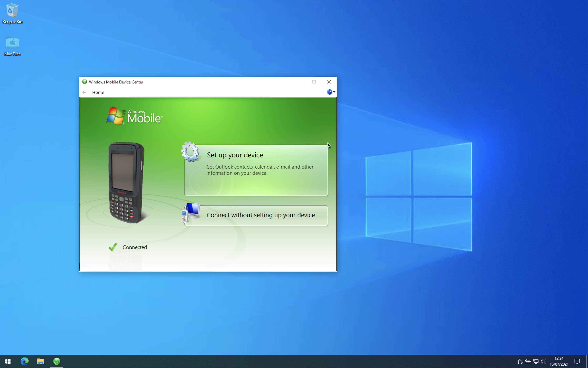Click the Windows Mobile logo
588x368 pixels.
tap(134, 116)
